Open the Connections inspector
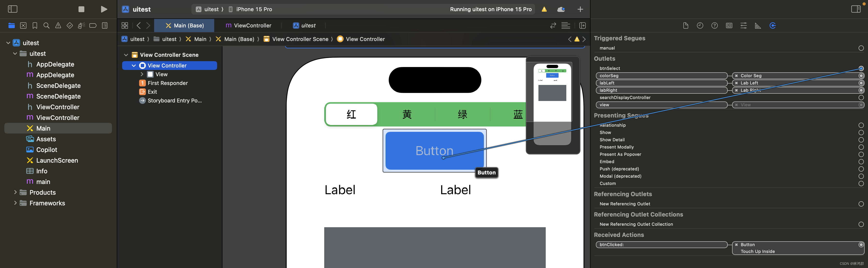Viewport: 868px width, 268px height. 773,26
